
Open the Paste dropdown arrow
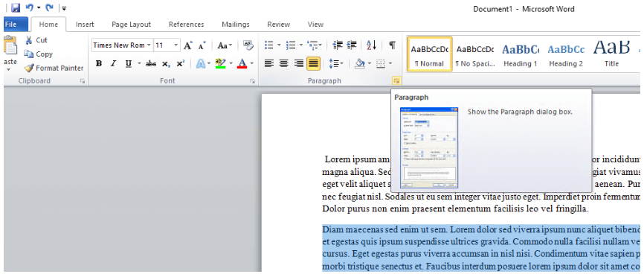coord(8,70)
